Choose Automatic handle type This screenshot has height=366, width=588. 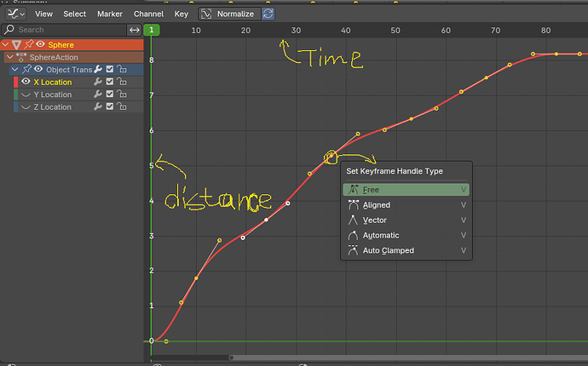tap(406, 235)
